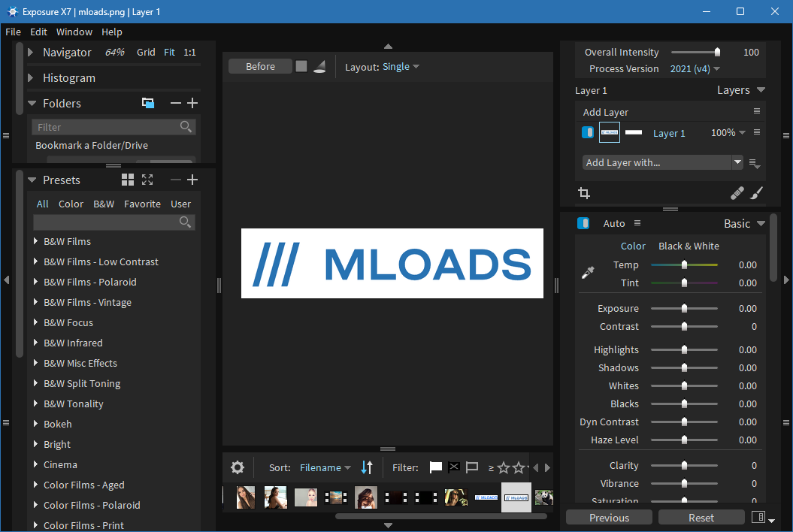This screenshot has height=532, width=793.
Task: Set Navigator zoom to 1:1
Action: pyautogui.click(x=189, y=52)
